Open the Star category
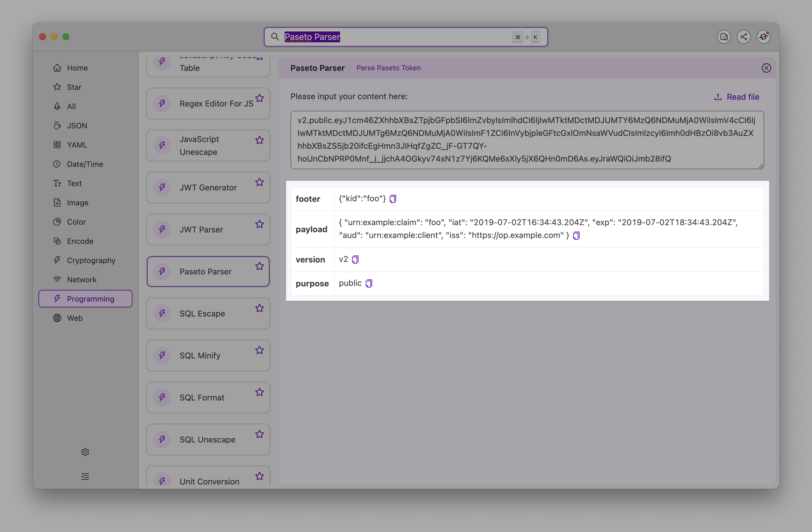812x532 pixels. click(x=85, y=87)
